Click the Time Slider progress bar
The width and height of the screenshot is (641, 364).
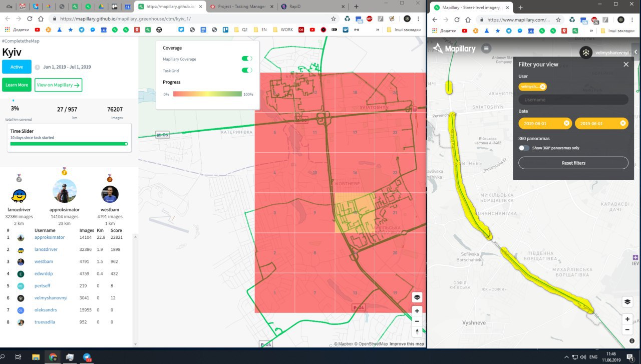(69, 144)
